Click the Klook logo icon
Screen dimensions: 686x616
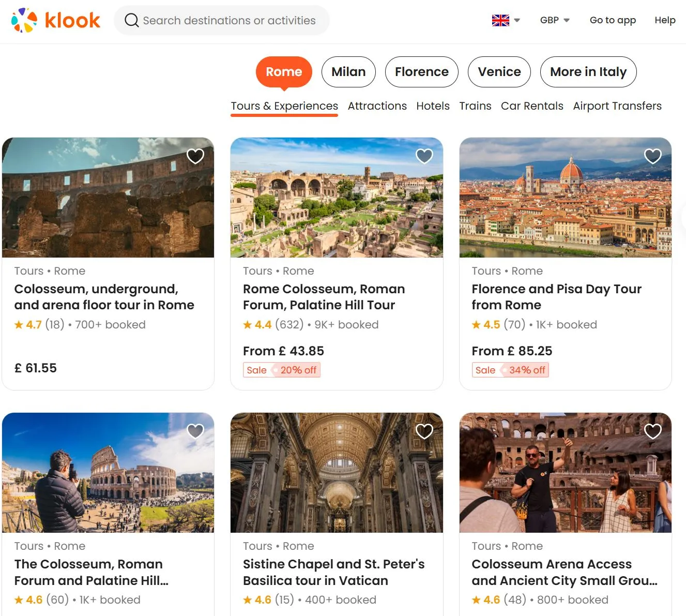click(24, 20)
